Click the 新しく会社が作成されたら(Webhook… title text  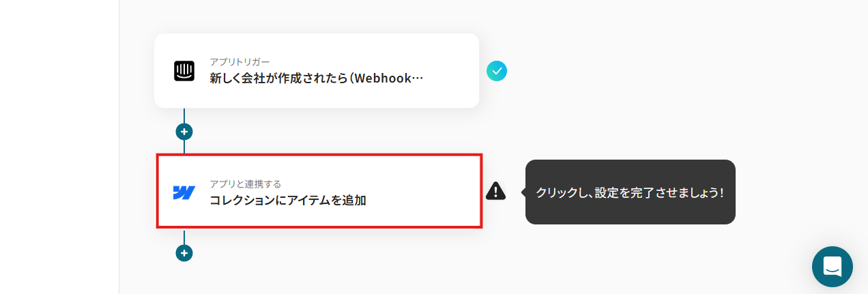[x=317, y=78]
